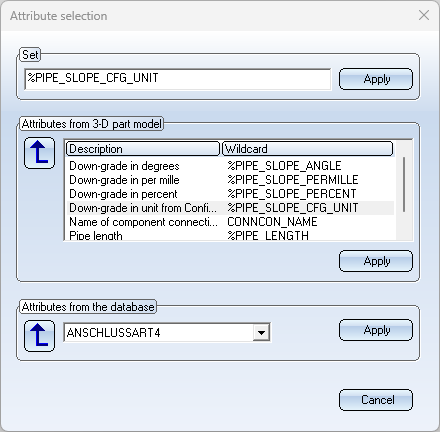Click Apply under 3-D part model attributes
This screenshot has height=432, width=440.
click(x=376, y=261)
